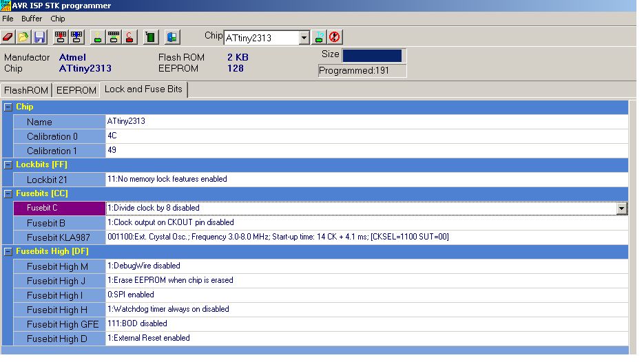Open the Buffer menu
This screenshot has width=644, height=362.
[32, 19]
